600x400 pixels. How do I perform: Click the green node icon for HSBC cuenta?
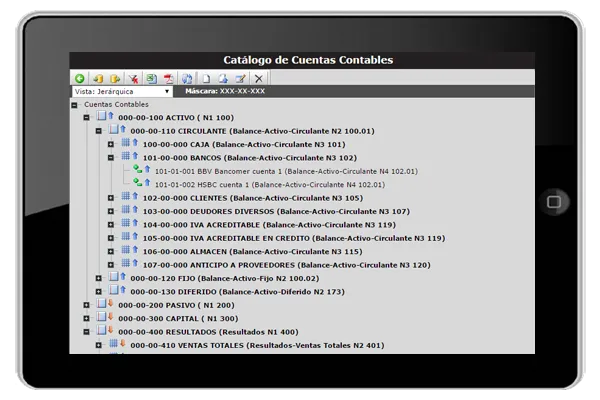pos(138,182)
